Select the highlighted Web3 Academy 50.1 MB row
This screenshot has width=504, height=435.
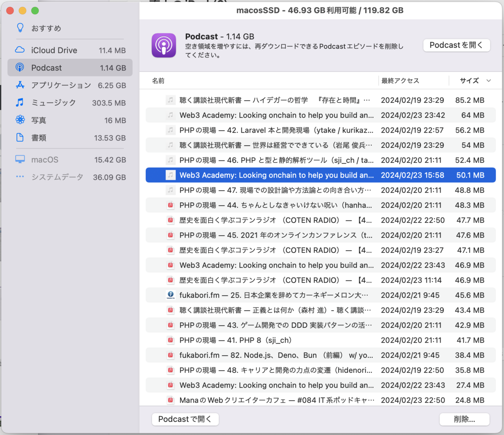pyautogui.click(x=320, y=175)
